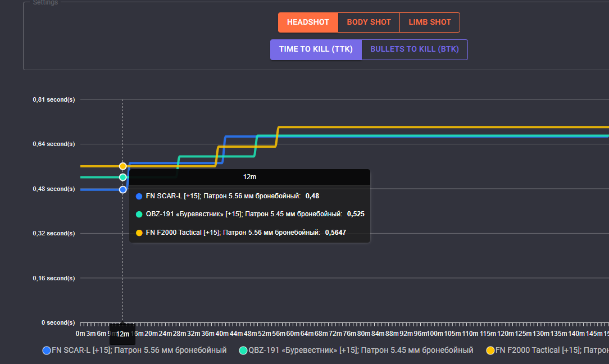Click the 0m x-axis label

point(80,333)
